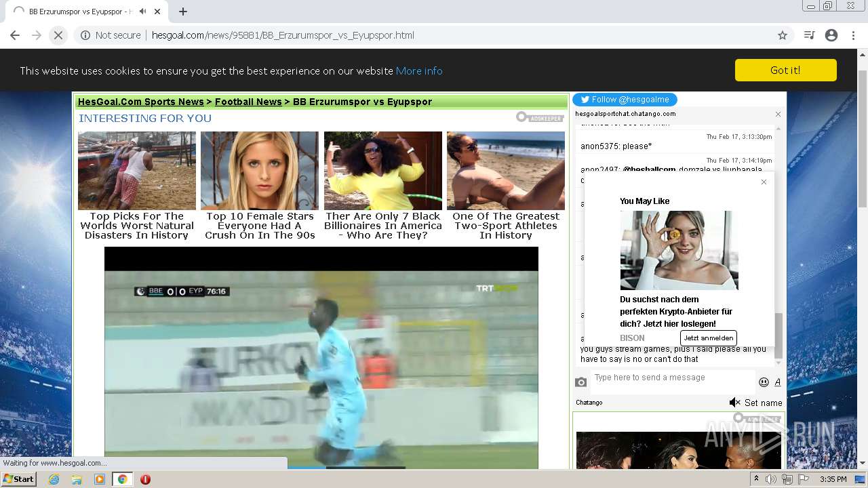Viewport: 868px width, 488px height.
Task: Open the chat emoji smiley picker
Action: [x=764, y=382]
